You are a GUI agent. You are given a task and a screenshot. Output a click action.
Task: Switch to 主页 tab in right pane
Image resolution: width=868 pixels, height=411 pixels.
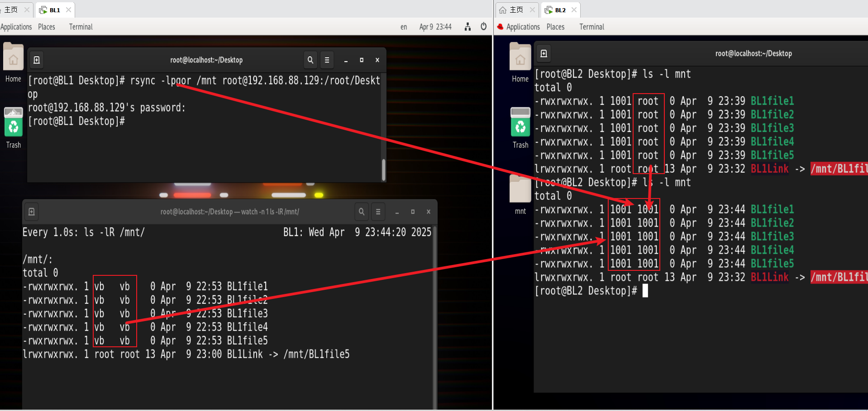tap(516, 9)
